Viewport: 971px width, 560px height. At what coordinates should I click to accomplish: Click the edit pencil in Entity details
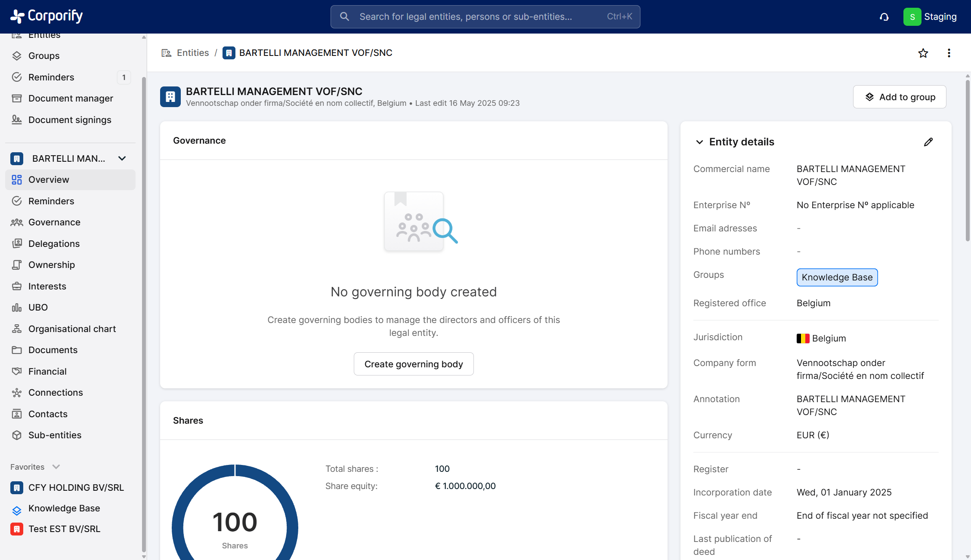[x=928, y=142]
